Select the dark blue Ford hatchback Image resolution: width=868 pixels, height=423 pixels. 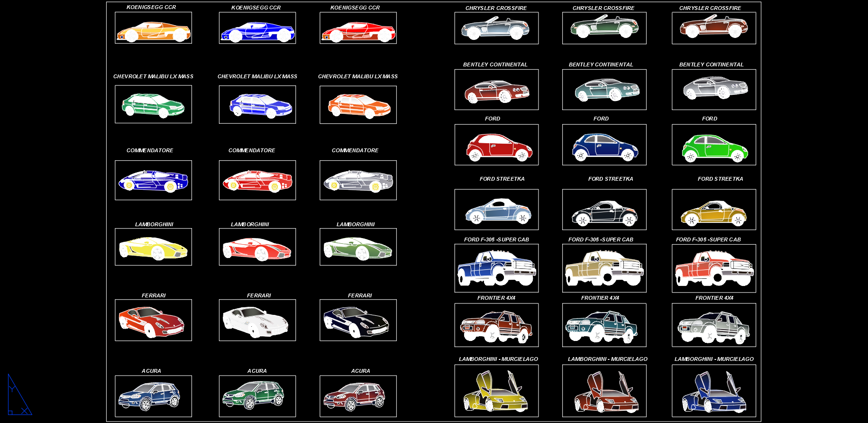tap(605, 147)
